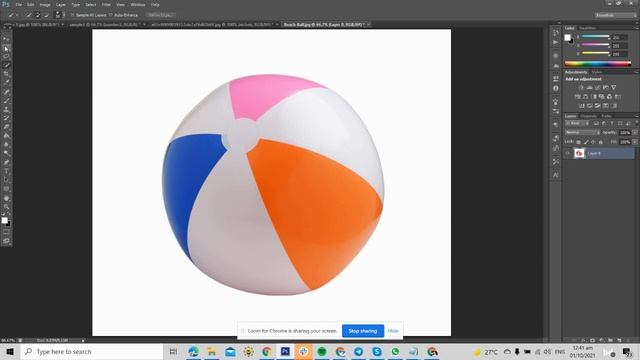Open the tool preset picker

[13, 15]
